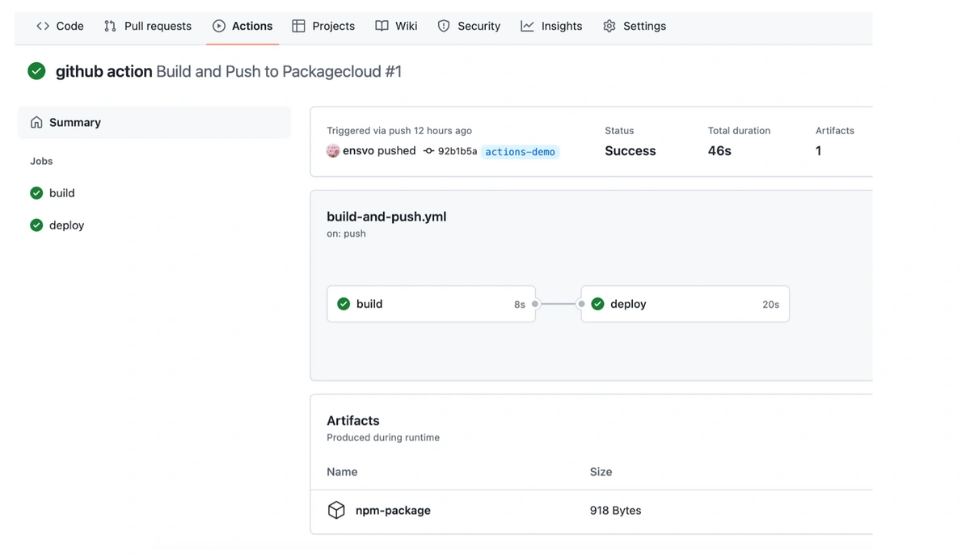
Task: Click the deploy node showing 20s
Action: 685,304
